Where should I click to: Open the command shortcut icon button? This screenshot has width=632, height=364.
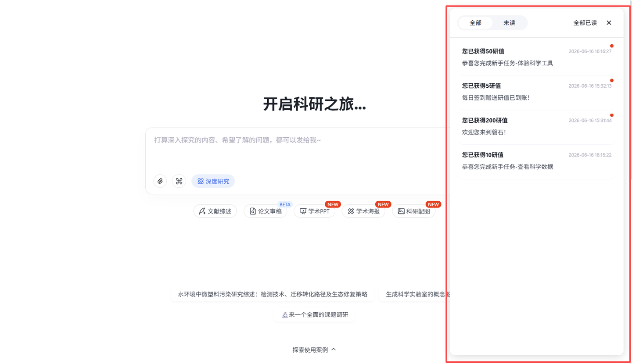pos(179,181)
